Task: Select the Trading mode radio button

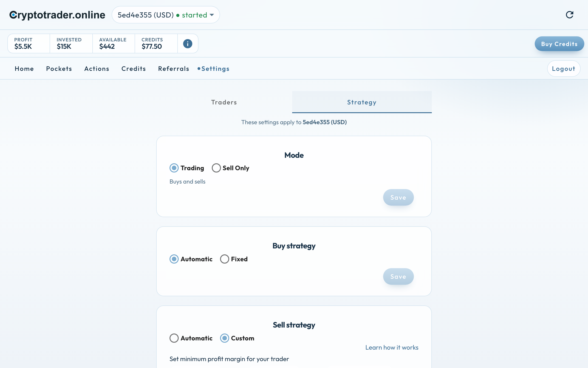Action: click(x=174, y=168)
